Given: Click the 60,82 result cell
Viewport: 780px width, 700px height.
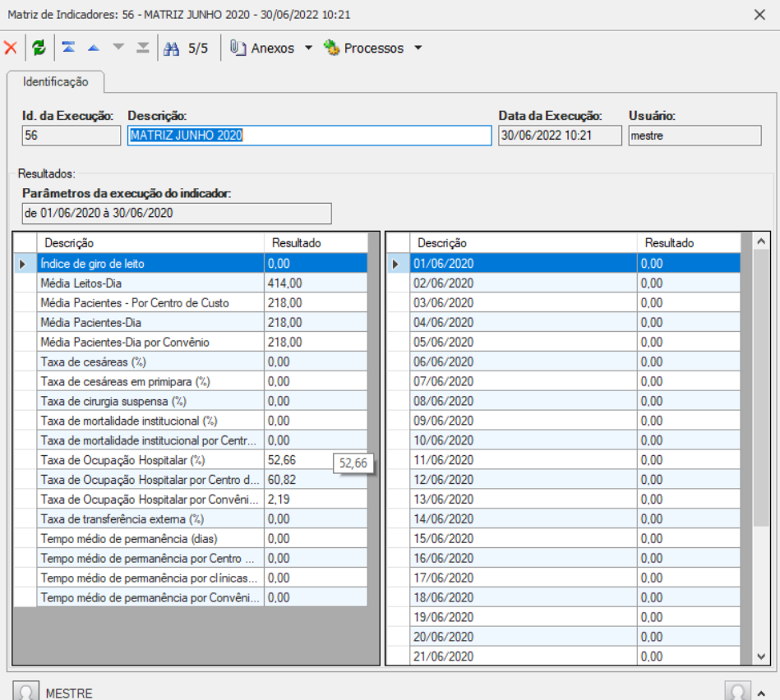Looking at the screenshot, I should point(316,480).
